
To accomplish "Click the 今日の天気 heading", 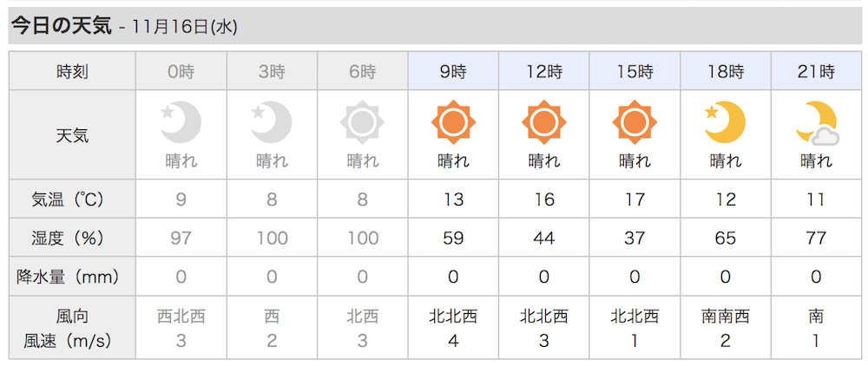I will (62, 26).
